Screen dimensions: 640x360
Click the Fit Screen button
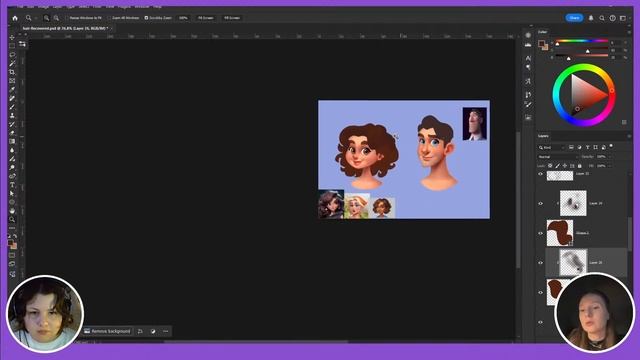click(206, 18)
